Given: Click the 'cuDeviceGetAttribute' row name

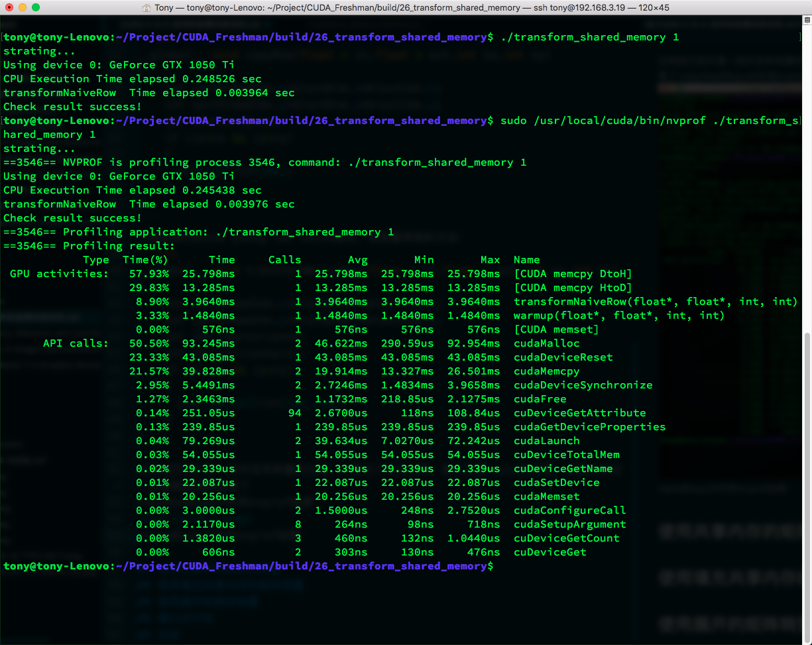Looking at the screenshot, I should tap(579, 413).
